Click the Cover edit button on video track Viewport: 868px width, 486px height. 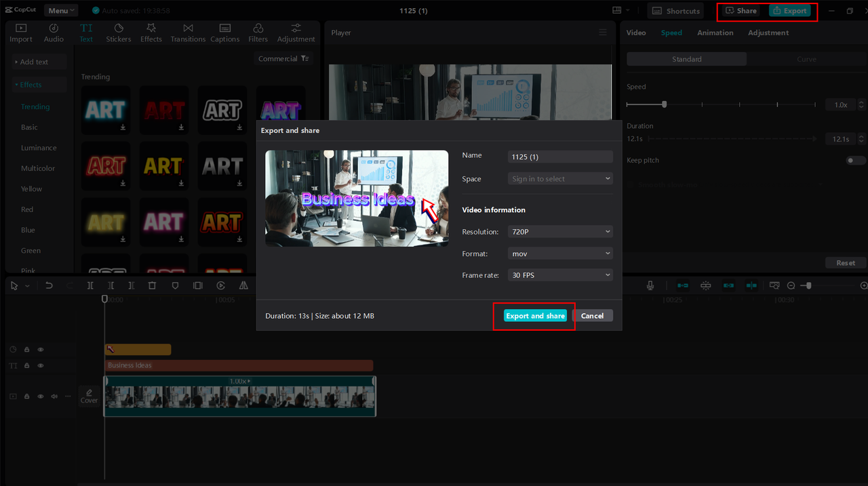tap(90, 396)
